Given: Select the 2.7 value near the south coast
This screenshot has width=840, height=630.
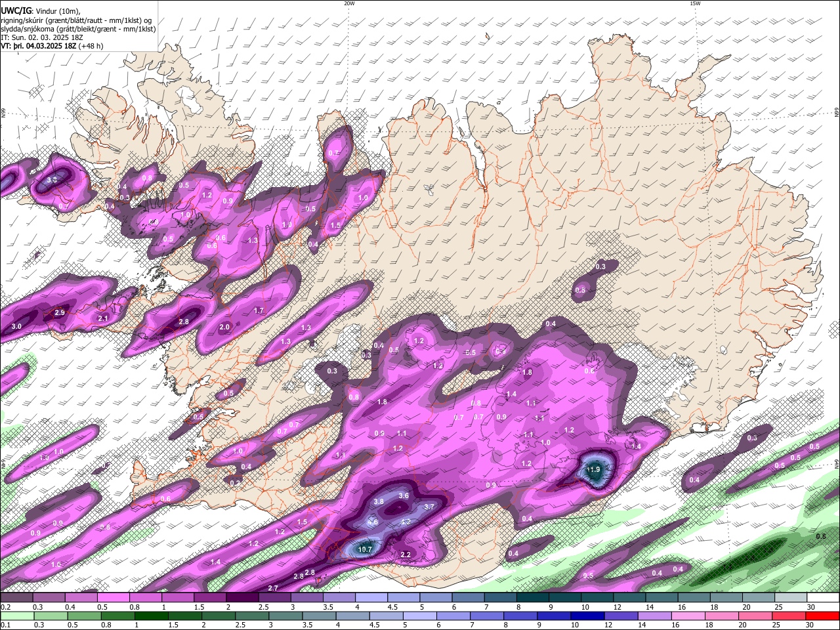Looking at the screenshot, I should pos(274,588).
